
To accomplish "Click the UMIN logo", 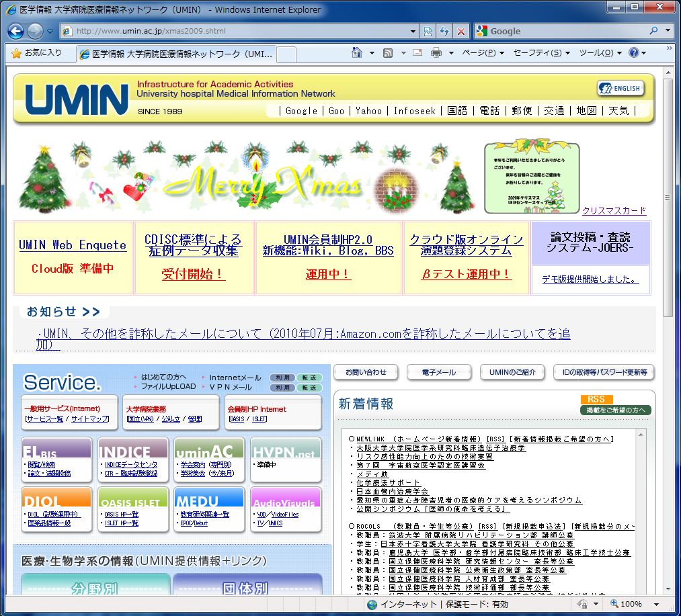I will [x=77, y=99].
